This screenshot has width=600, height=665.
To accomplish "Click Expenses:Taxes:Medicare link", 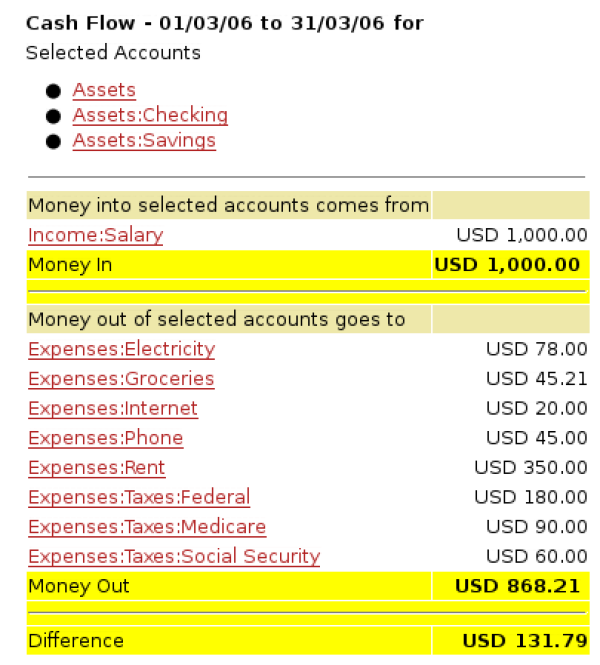I will (147, 527).
